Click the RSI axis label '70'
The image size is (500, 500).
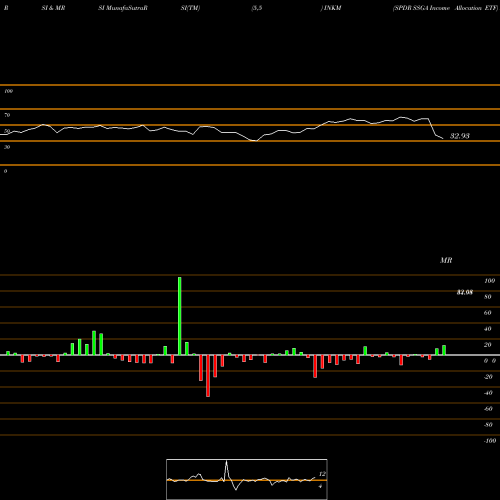pyautogui.click(x=7, y=115)
